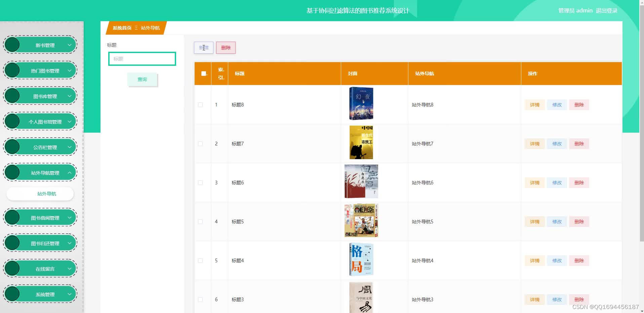
Task: Check the checkbox for row 标题6
Action: pos(200,183)
